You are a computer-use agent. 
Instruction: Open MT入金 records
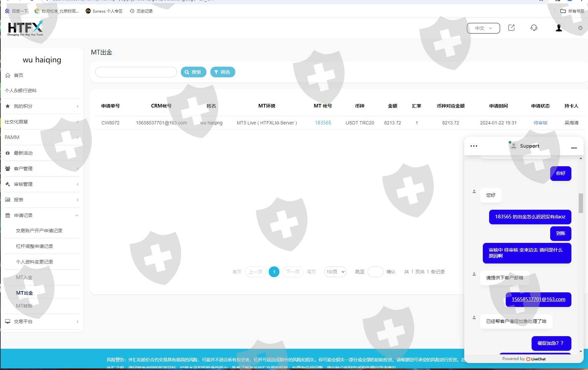24,277
